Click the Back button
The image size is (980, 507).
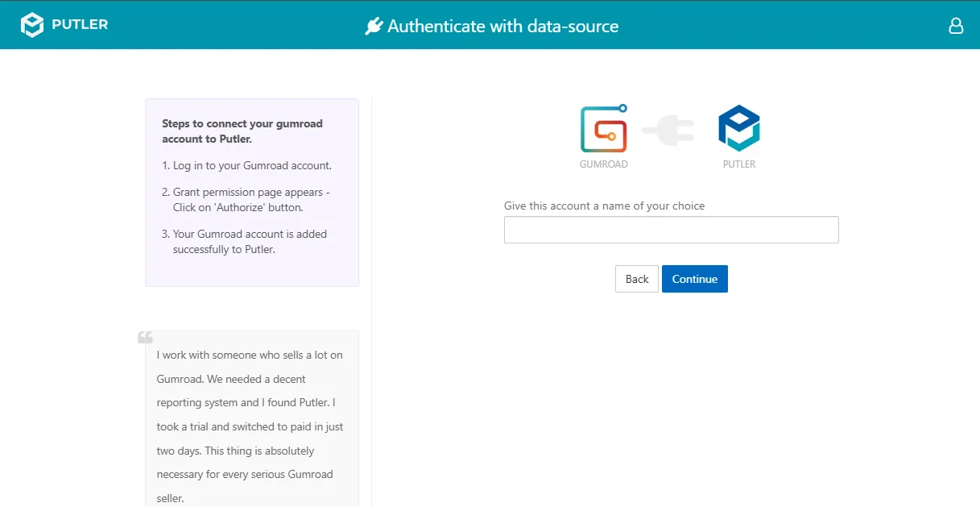[x=637, y=279]
